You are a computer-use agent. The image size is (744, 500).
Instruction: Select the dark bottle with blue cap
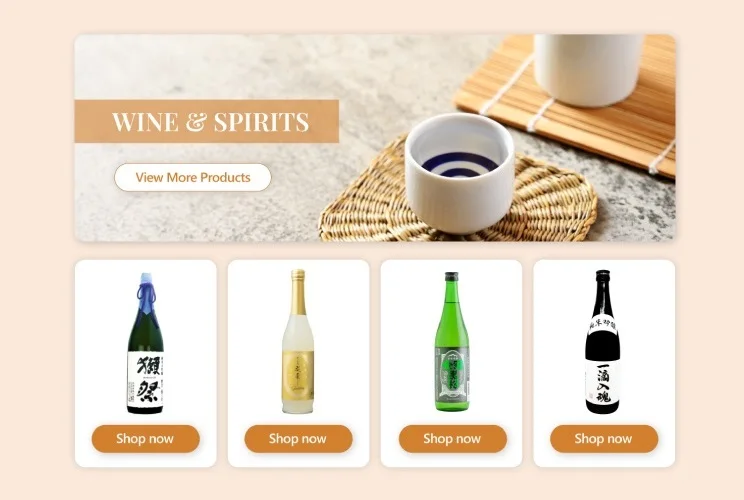(x=146, y=343)
